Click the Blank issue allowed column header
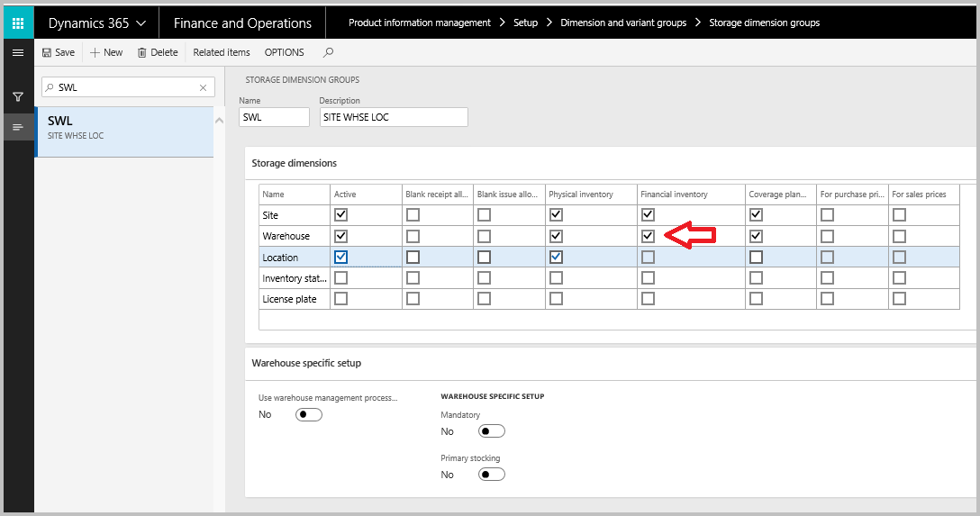Viewport: 980px width, 516px height. [510, 195]
